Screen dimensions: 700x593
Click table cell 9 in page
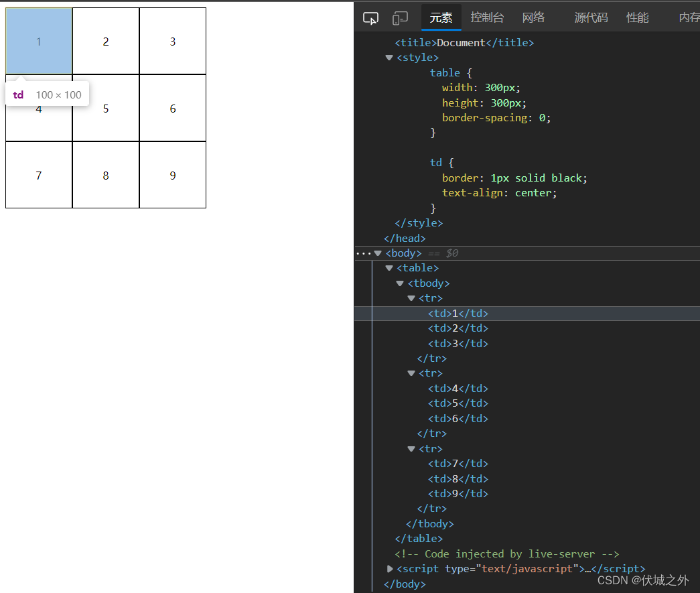pyautogui.click(x=173, y=175)
